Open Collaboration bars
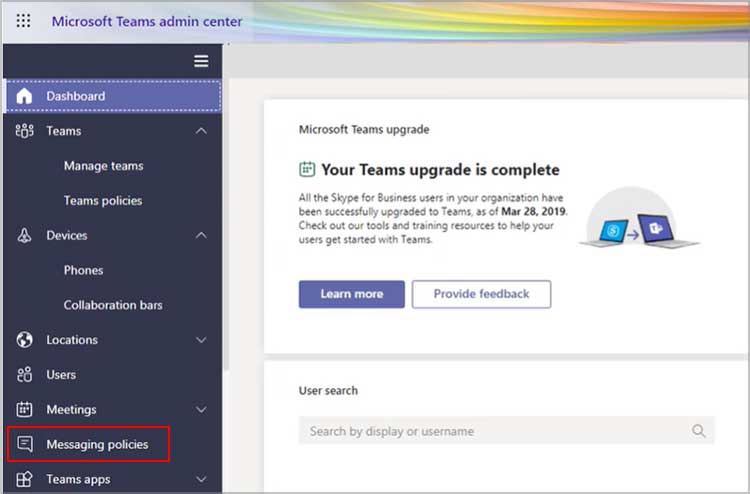This screenshot has width=750, height=494. [x=113, y=305]
